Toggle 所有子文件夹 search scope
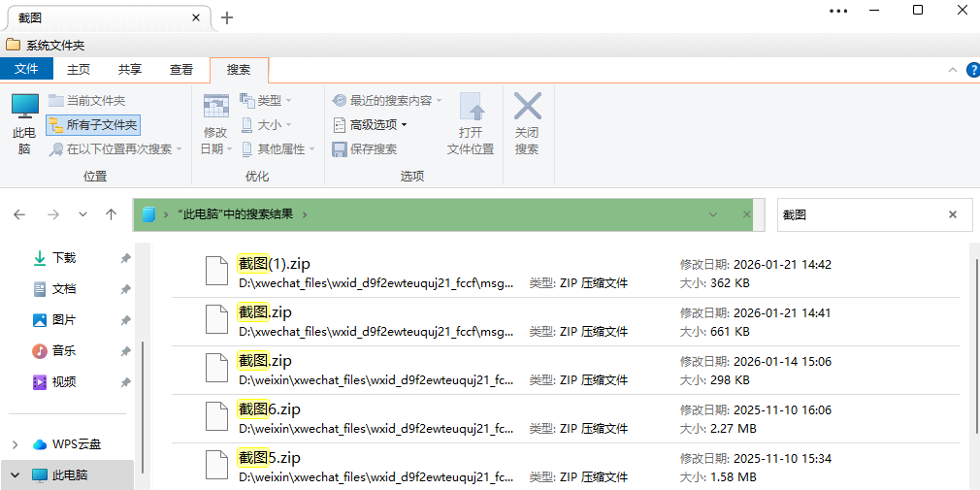Viewport: 980px width, 490px height. pyautogui.click(x=93, y=125)
